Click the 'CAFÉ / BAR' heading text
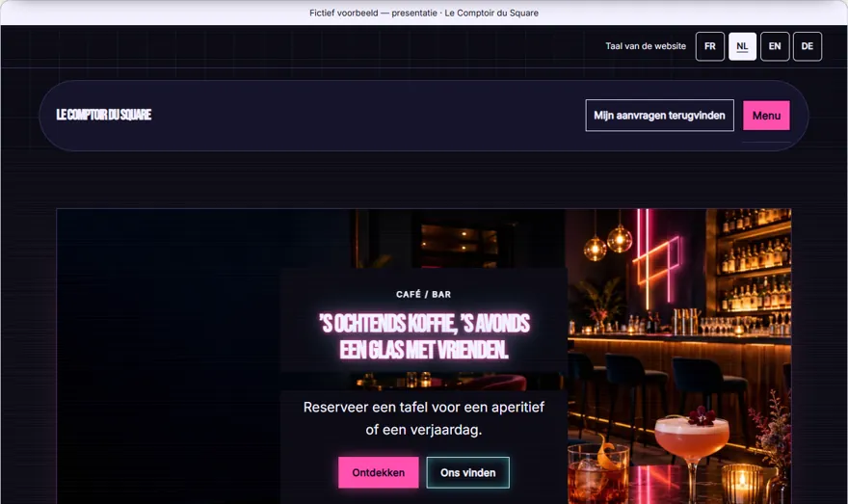Screen dimensions: 848x504 click(x=423, y=294)
